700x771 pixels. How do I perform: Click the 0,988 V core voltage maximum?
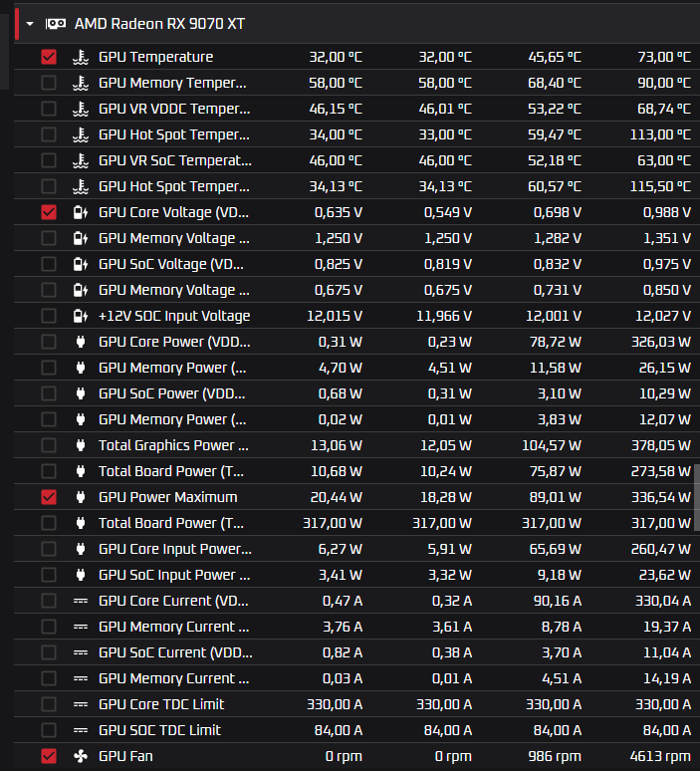click(x=667, y=212)
